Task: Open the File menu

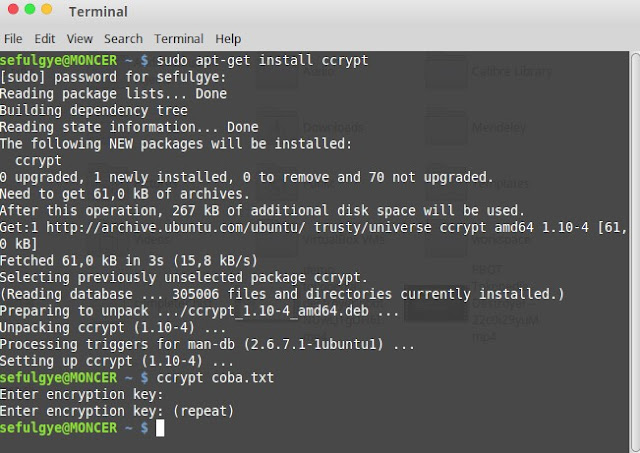Action: click(x=13, y=39)
